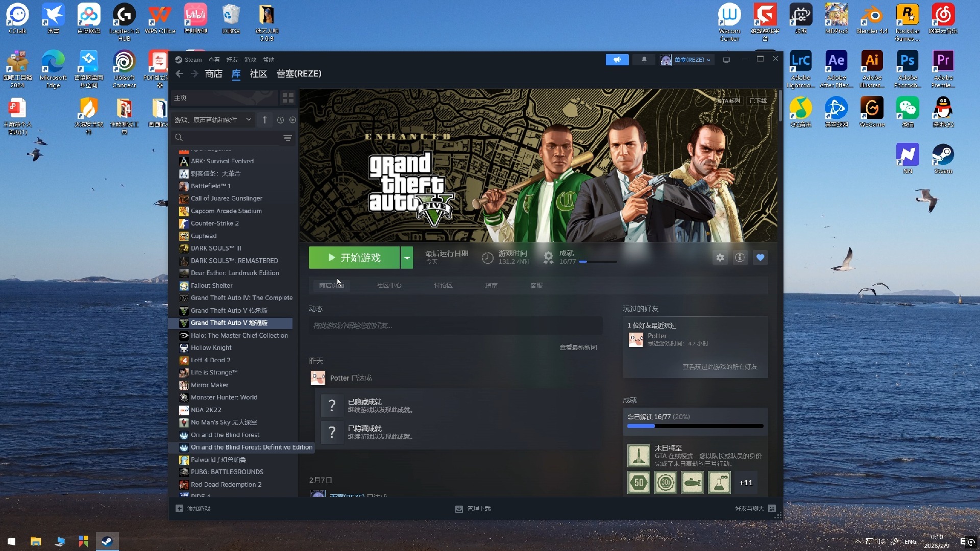Viewport: 980px width, 551px height.
Task: Expand the REZE account dropdown
Action: pyautogui.click(x=687, y=60)
